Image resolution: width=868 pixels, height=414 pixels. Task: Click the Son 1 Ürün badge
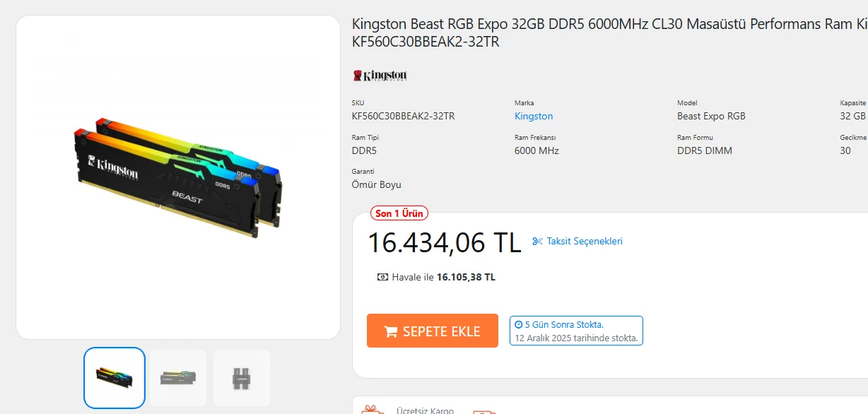click(x=399, y=213)
